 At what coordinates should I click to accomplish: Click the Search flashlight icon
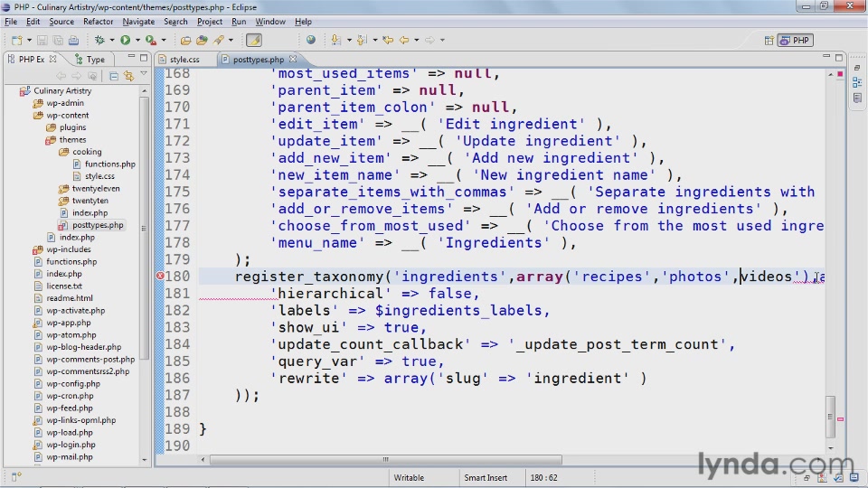pos(219,41)
